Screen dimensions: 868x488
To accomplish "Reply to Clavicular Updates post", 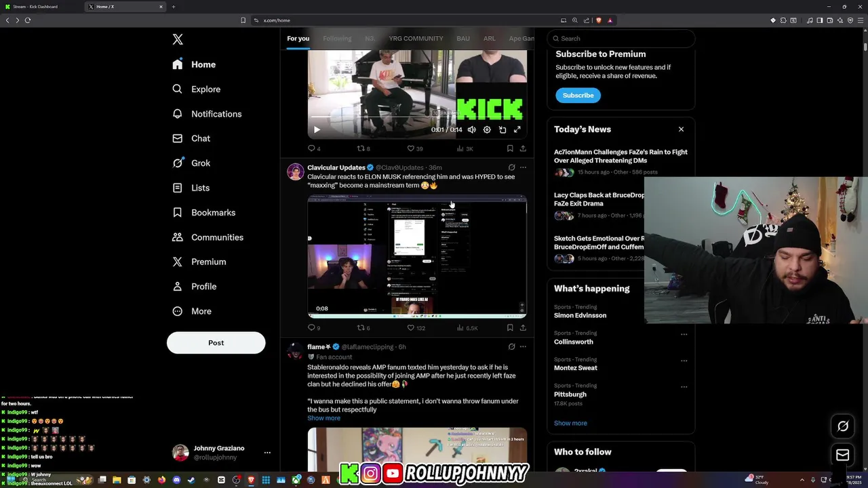I will (x=312, y=328).
